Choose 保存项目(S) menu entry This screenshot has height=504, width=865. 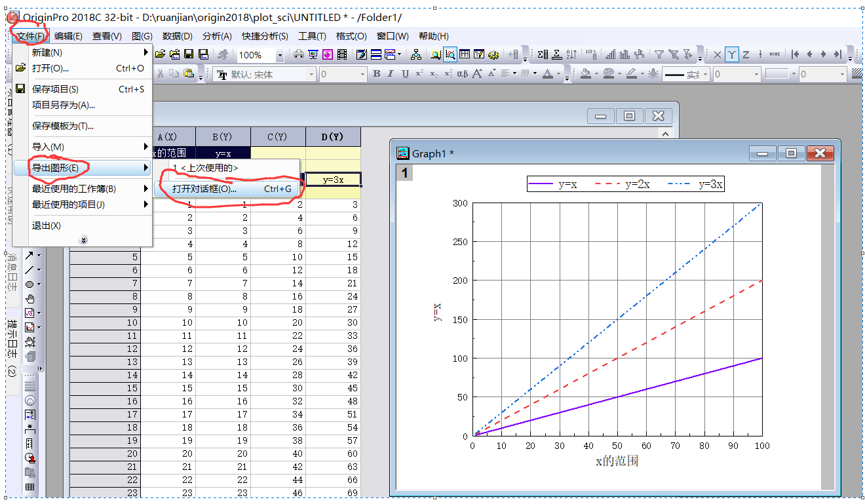[83, 89]
